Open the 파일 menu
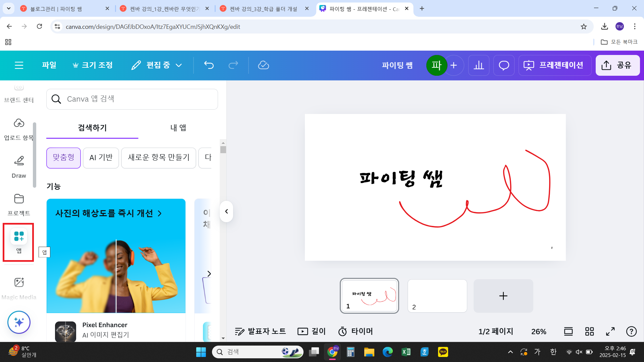Image resolution: width=644 pixels, height=362 pixels. tap(49, 65)
